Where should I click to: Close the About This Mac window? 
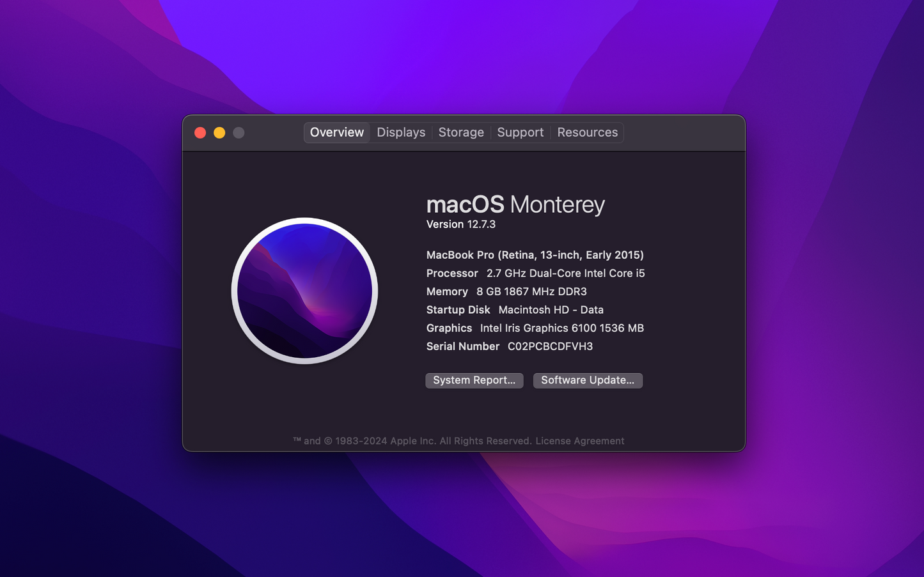pos(200,132)
